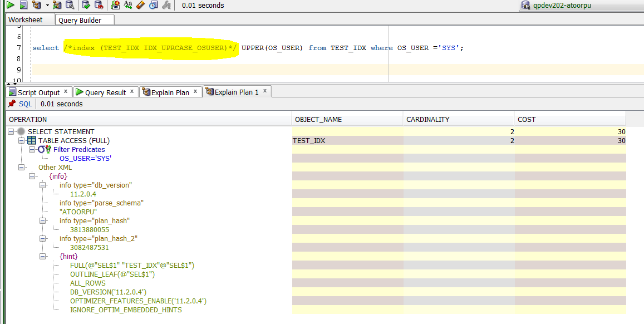Select the OS_USER='SYS' predicate row
The width and height of the screenshot is (644, 324).
[x=85, y=159]
